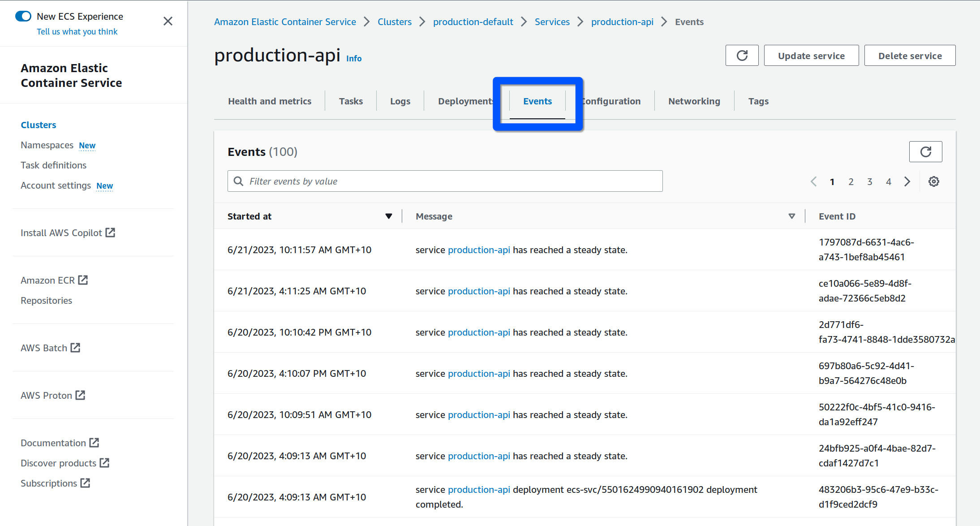Open Task definitions in the sidebar
Image resolution: width=980 pixels, height=526 pixels.
(53, 165)
